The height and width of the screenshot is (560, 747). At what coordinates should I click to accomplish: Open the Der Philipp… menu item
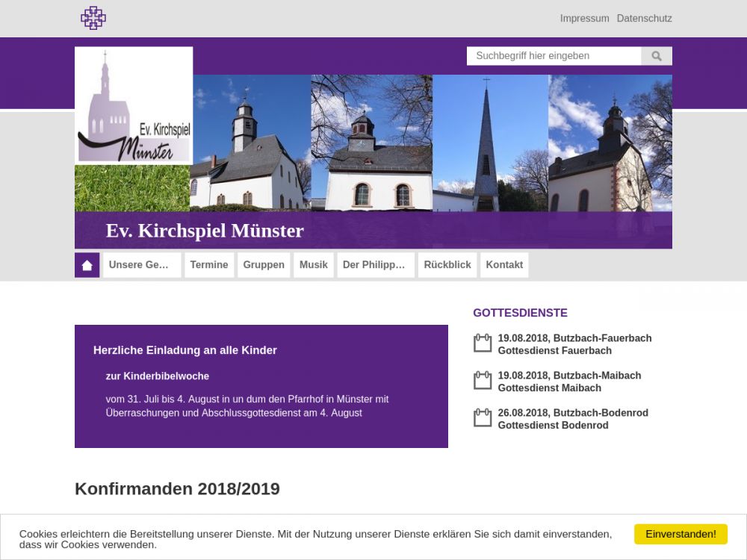pyautogui.click(x=376, y=265)
